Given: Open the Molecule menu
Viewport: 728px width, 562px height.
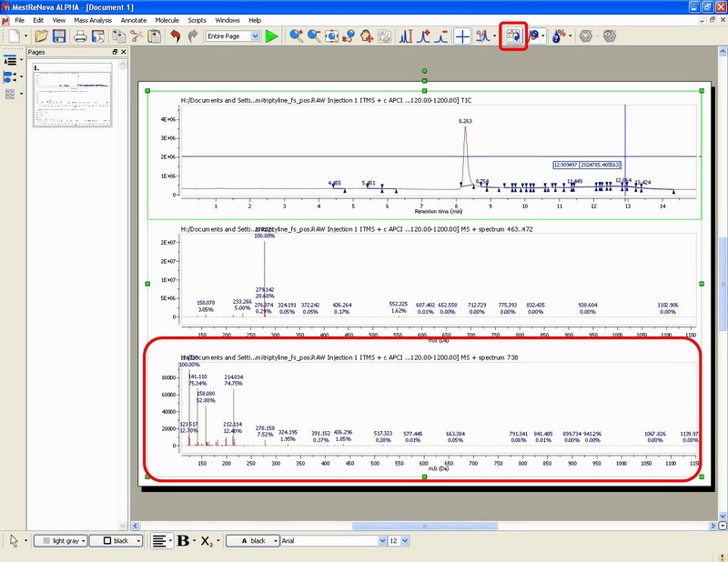Looking at the screenshot, I should (x=167, y=19).
